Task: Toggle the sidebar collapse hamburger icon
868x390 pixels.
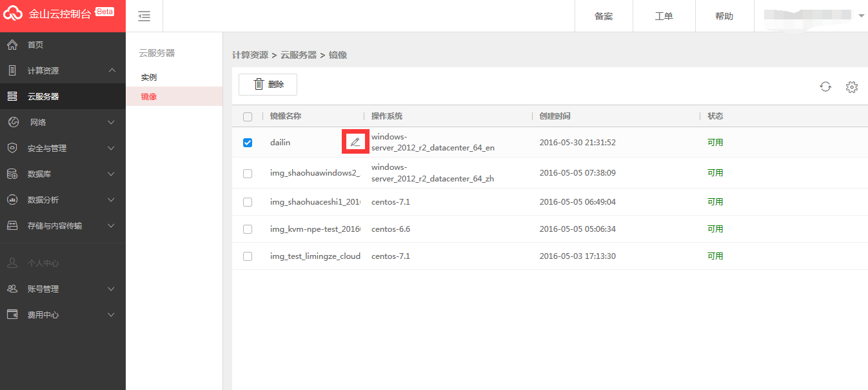Action: (x=144, y=16)
